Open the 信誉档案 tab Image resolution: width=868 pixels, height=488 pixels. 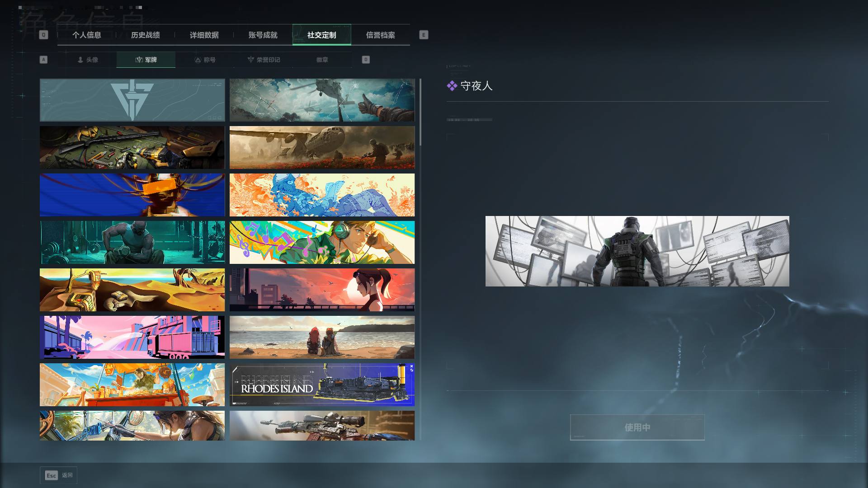381,35
